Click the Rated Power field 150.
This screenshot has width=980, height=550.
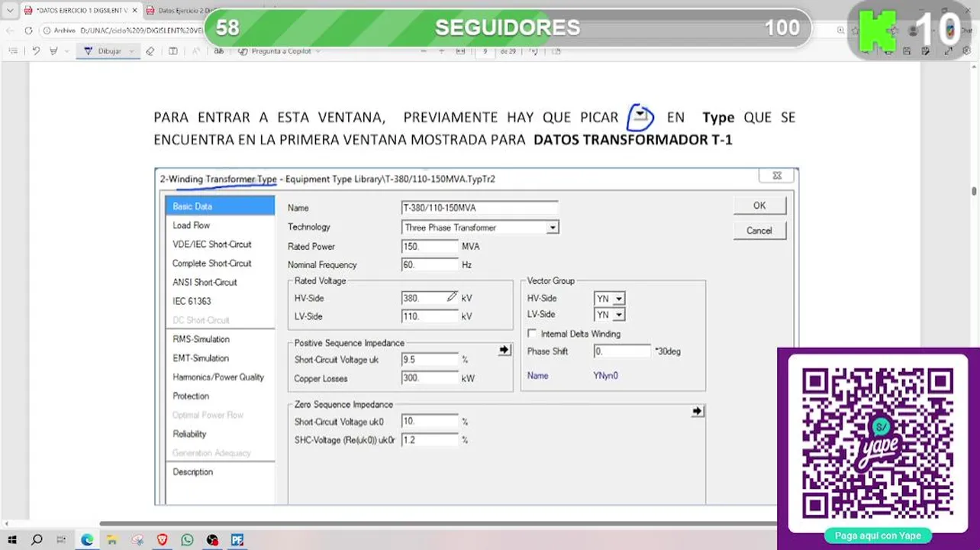430,247
